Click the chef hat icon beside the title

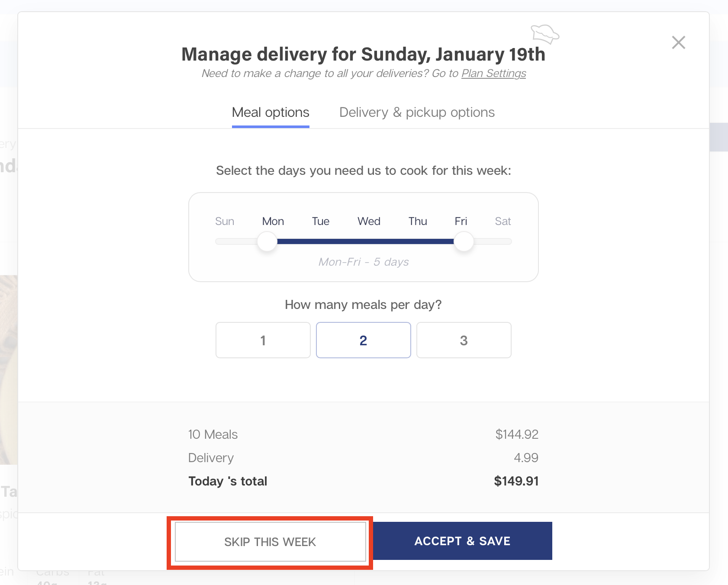545,34
